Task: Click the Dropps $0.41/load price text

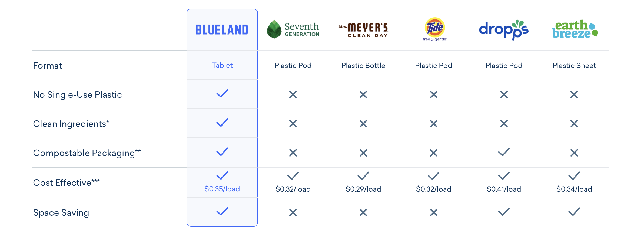Action: (x=504, y=189)
